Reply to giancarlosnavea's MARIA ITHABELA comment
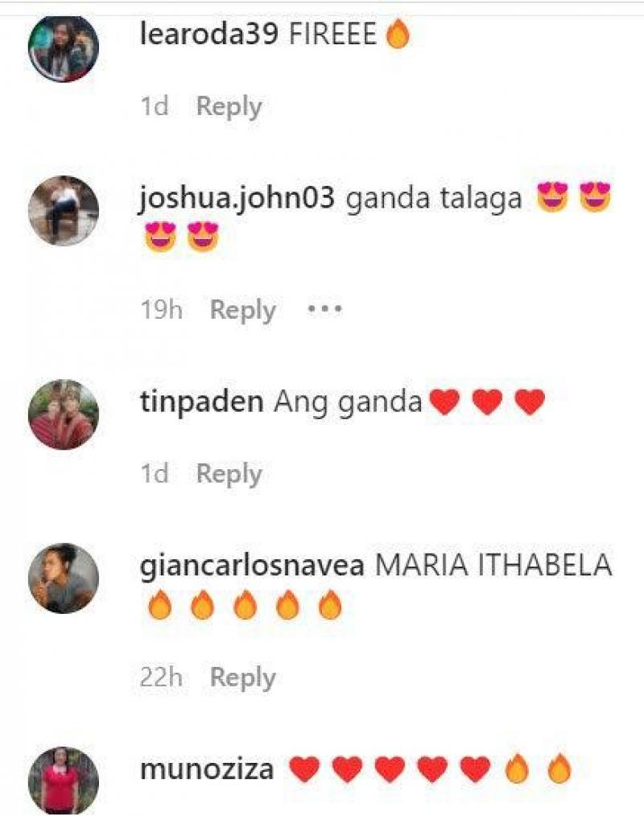 click(242, 678)
